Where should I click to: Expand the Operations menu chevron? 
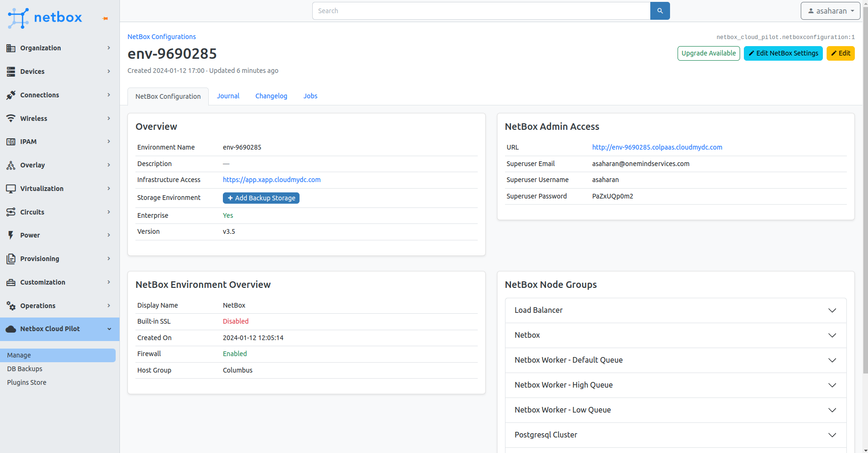pos(109,306)
